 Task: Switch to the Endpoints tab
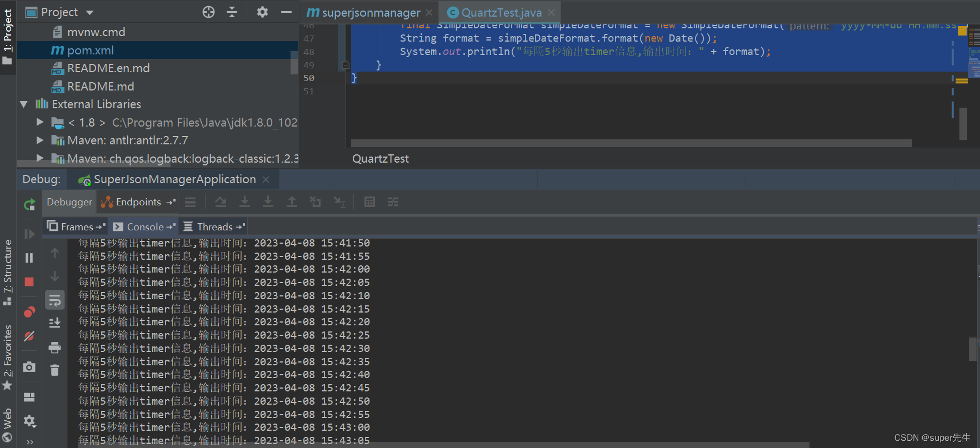tap(138, 202)
